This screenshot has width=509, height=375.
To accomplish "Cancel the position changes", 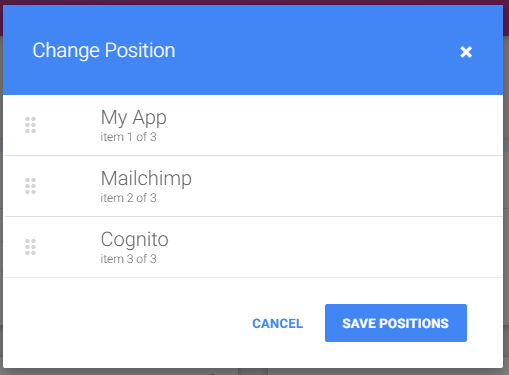I will tap(278, 323).
